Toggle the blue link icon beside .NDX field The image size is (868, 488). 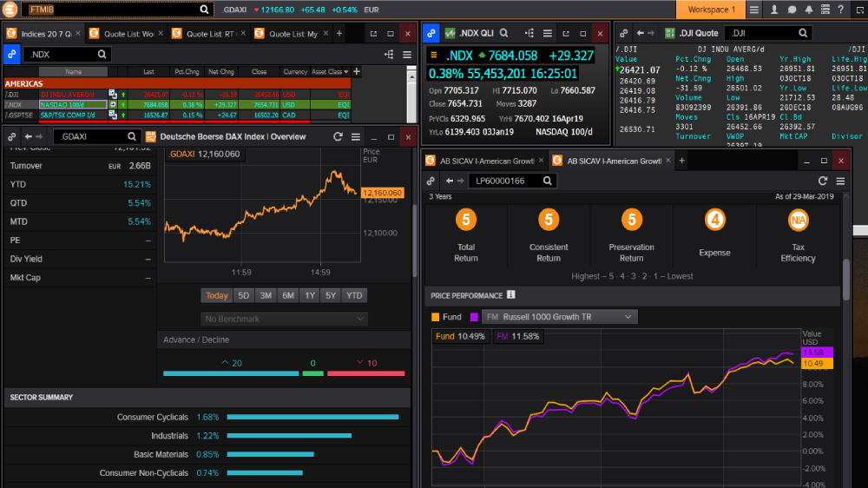[x=11, y=55]
